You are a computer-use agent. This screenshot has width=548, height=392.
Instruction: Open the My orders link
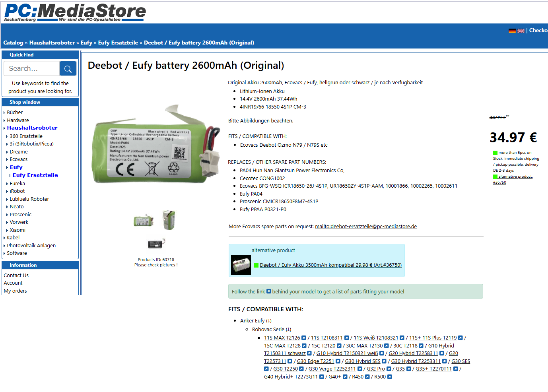pos(16,291)
